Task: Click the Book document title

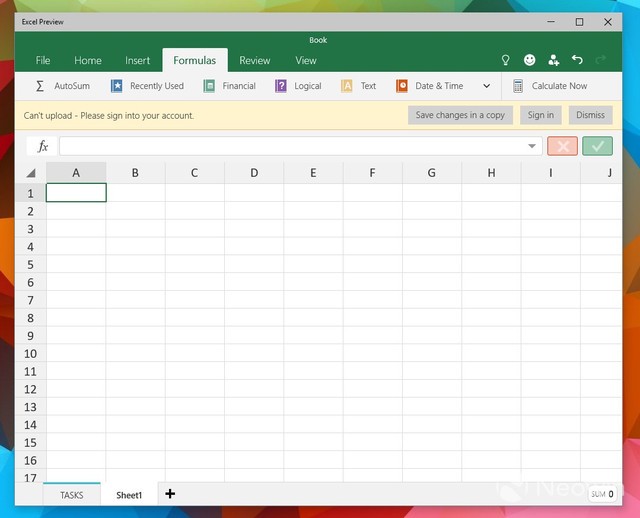Action: point(318,40)
